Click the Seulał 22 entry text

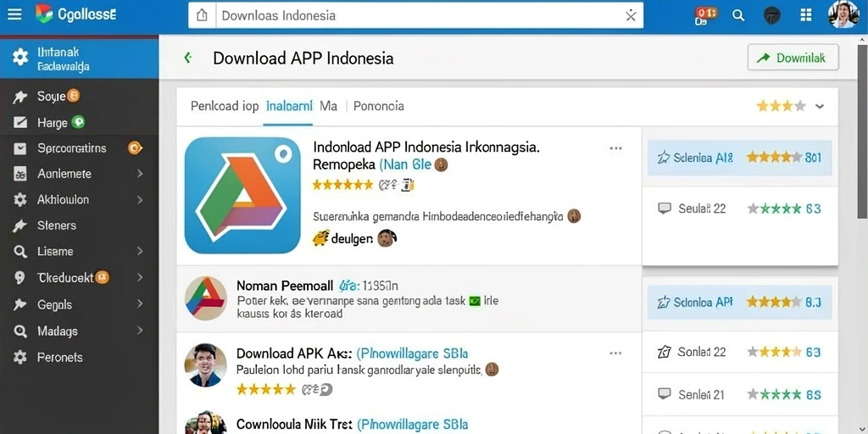click(702, 209)
